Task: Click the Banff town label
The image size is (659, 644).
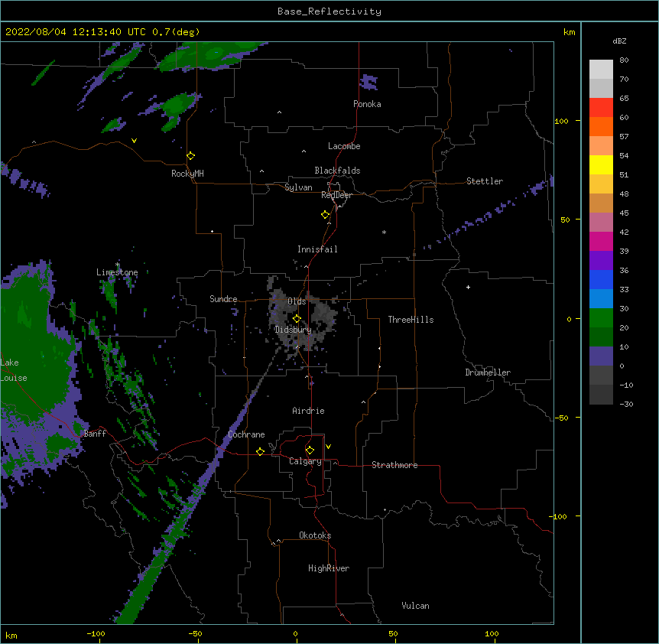Action: (95, 434)
